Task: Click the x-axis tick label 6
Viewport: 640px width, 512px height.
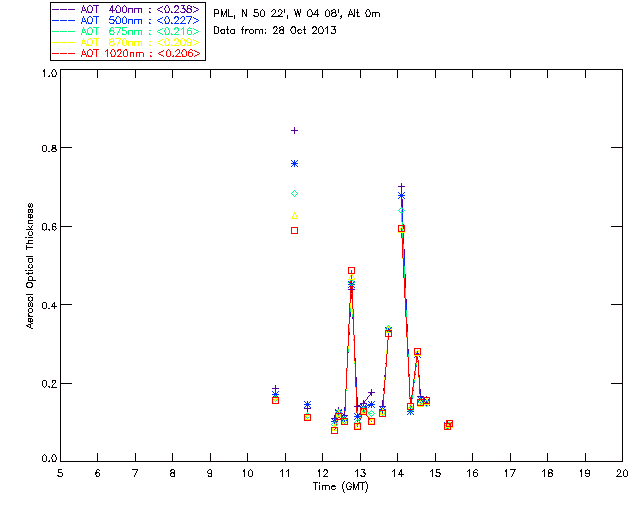Action: [98, 474]
